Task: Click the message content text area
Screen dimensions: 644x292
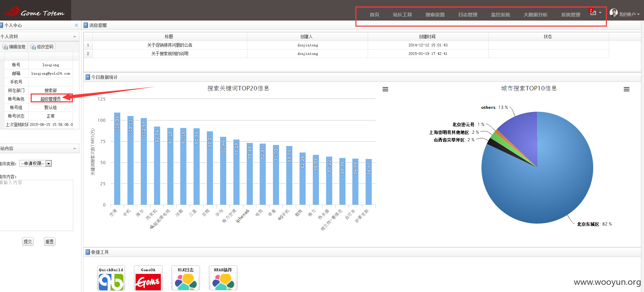Action: [x=36, y=205]
